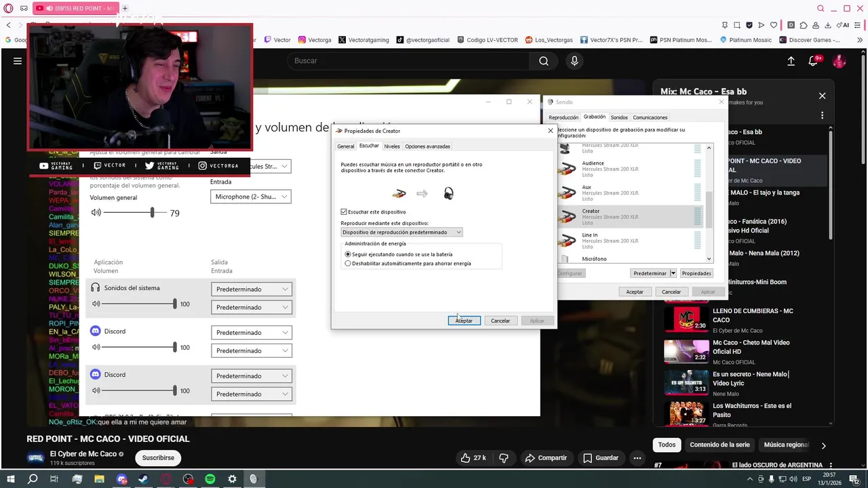
Task: Open more actions under the video
Action: click(637, 458)
